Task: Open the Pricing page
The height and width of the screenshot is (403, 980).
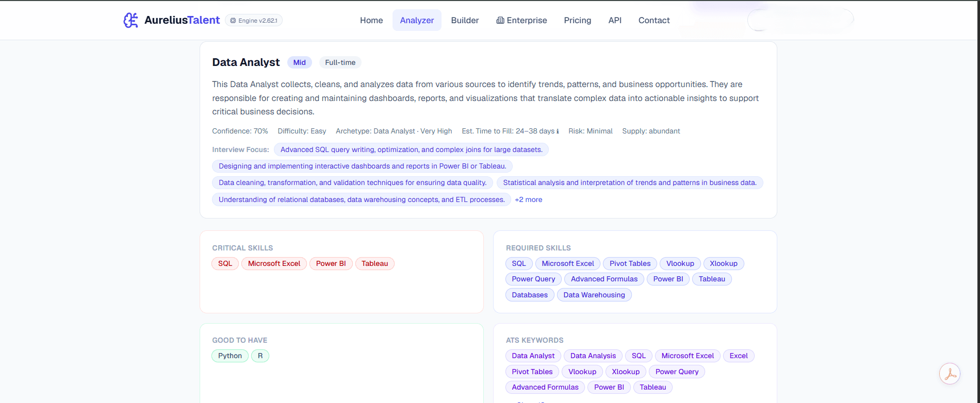Action: click(x=578, y=20)
